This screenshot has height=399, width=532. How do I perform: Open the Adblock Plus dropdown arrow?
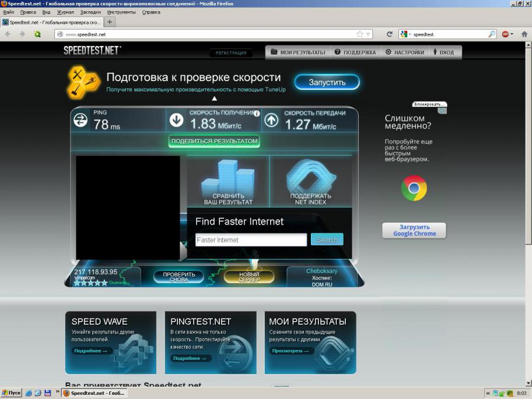512,34
